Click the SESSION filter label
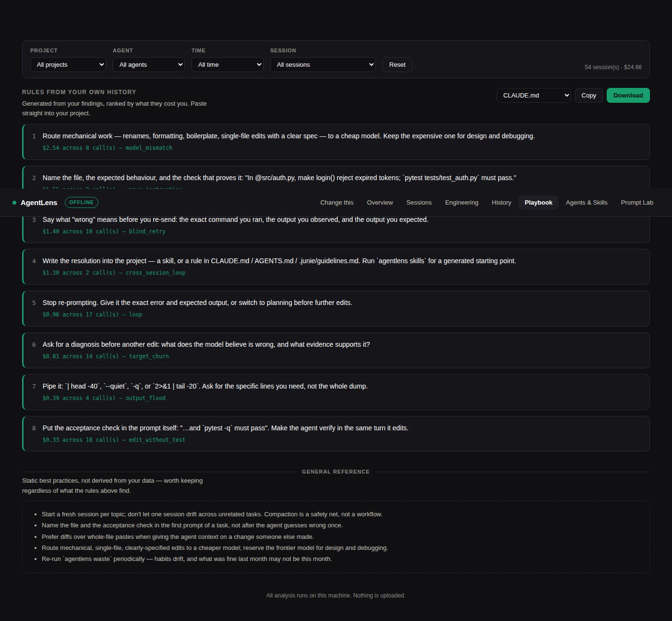The width and height of the screenshot is (672, 621). pyautogui.click(x=283, y=50)
